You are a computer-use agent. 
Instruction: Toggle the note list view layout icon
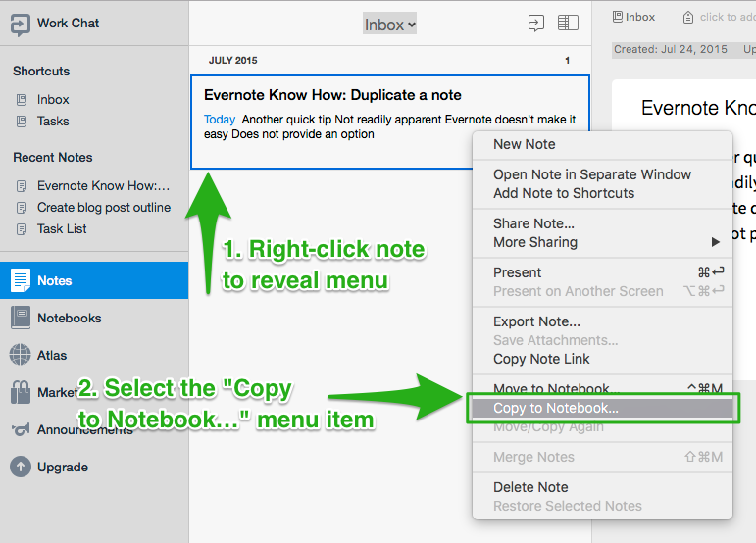click(568, 23)
